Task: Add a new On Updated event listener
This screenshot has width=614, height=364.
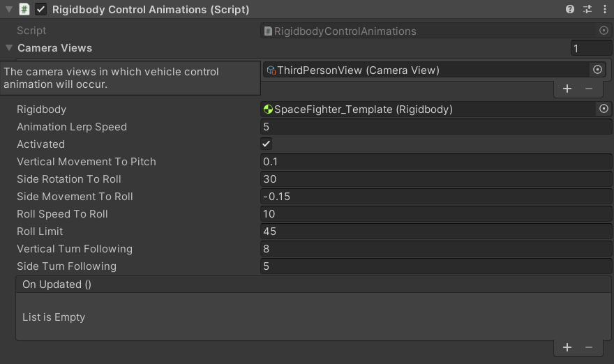Action: click(x=567, y=347)
